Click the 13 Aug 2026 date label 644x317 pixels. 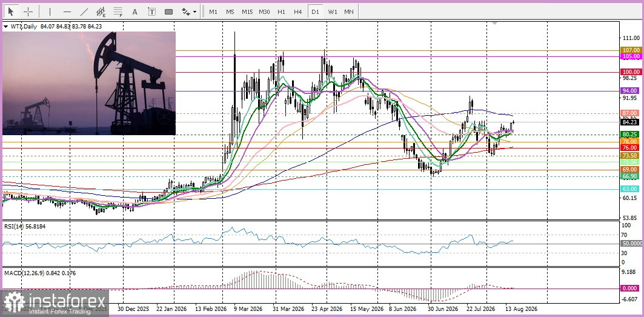521,309
